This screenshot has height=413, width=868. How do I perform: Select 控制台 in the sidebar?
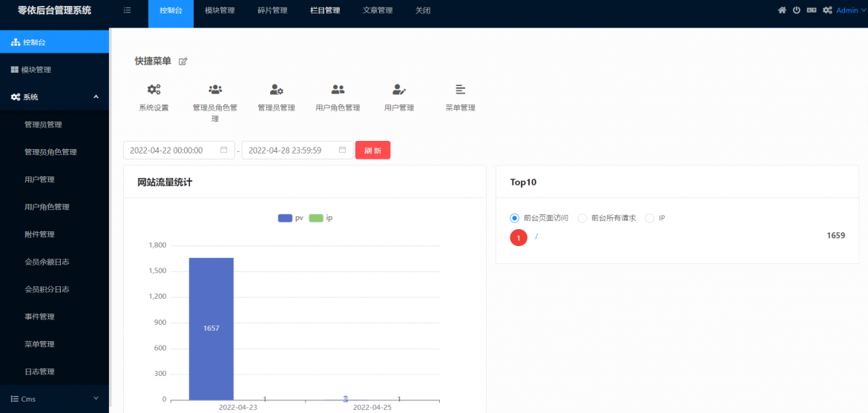(54, 42)
